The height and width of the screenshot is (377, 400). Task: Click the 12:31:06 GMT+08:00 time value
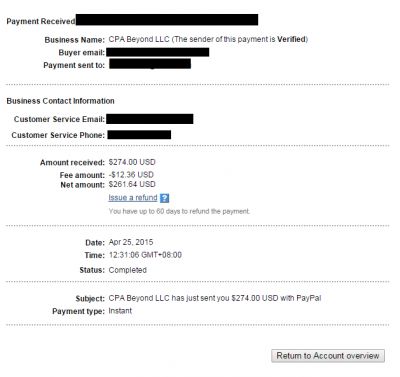[x=145, y=255]
